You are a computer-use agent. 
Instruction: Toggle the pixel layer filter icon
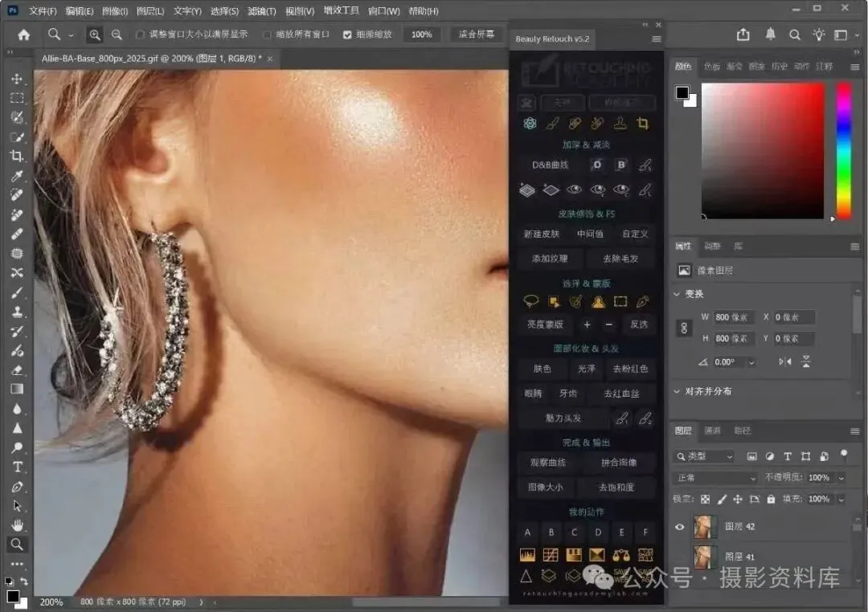coord(751,456)
